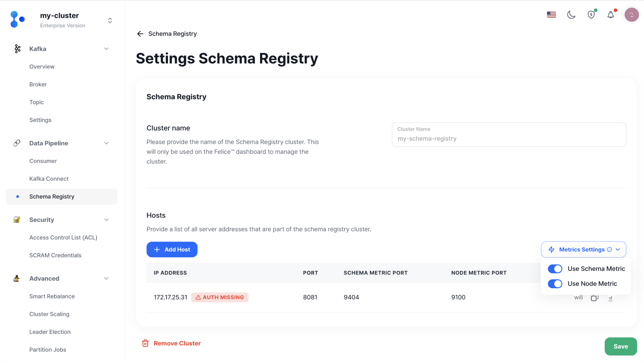644x363 pixels.
Task: Click the Add Host button
Action: [172, 249]
